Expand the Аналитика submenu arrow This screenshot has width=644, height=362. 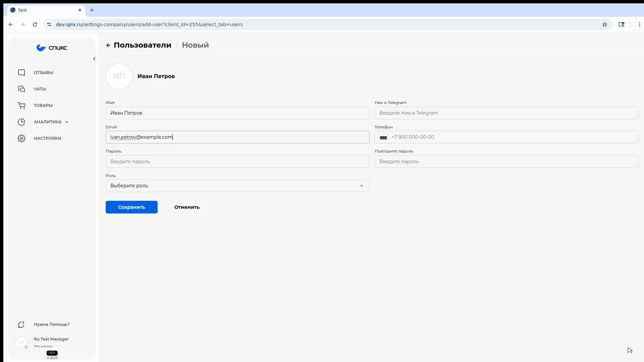click(x=67, y=122)
